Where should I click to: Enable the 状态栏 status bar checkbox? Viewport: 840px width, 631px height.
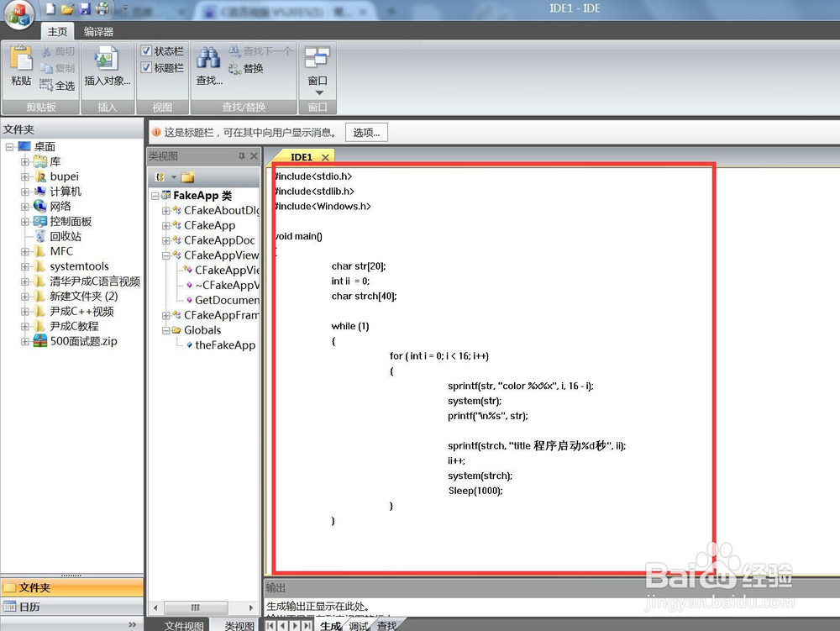click(147, 51)
